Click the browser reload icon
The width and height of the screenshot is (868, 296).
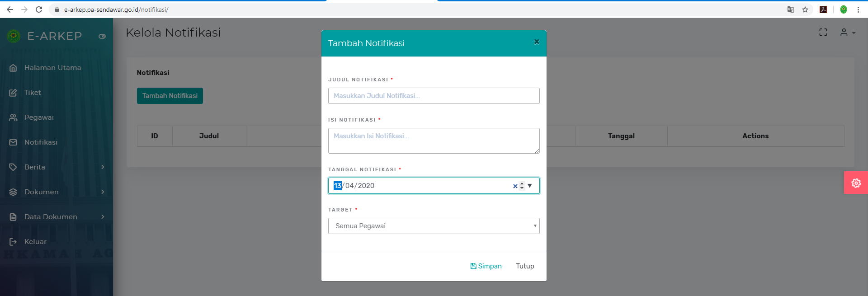[39, 9]
